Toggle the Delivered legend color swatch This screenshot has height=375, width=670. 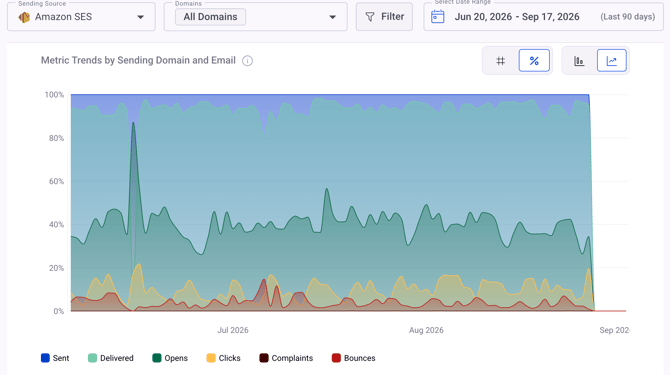click(x=92, y=358)
